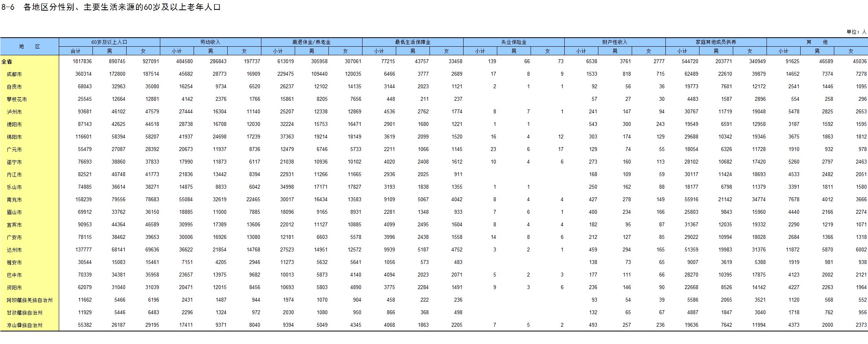This screenshot has width=868, height=344.
Task: Select the '攀枝花市' row label
Action: click(x=17, y=99)
